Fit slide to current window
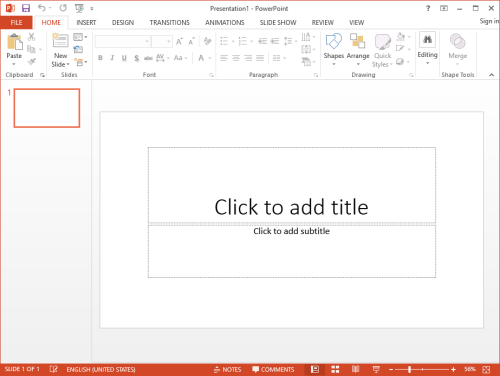The image size is (500, 376). [x=486, y=369]
